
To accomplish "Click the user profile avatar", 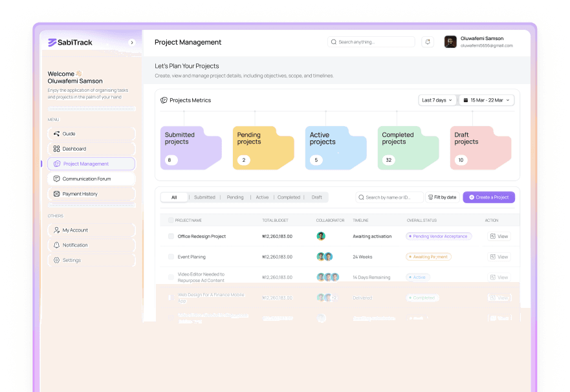I will click(450, 42).
